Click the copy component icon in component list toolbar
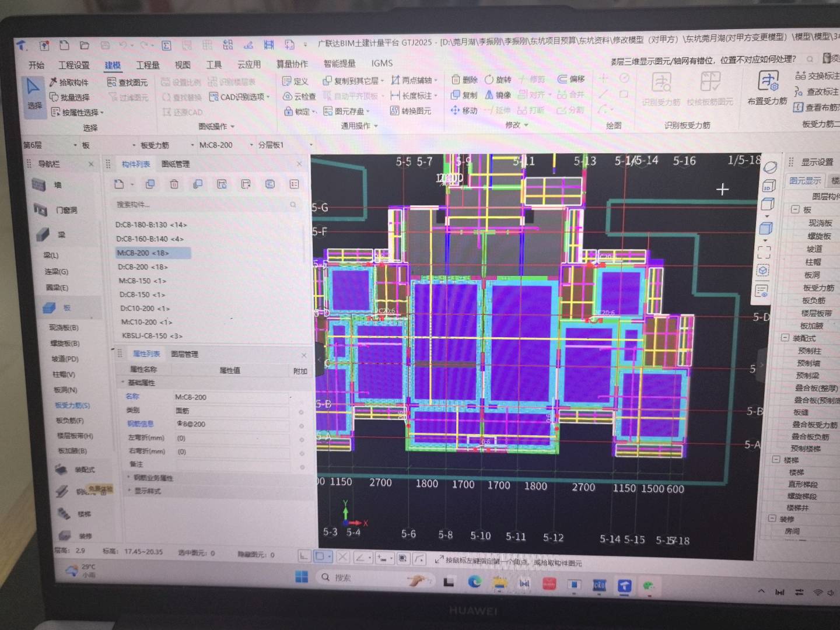 [x=150, y=184]
